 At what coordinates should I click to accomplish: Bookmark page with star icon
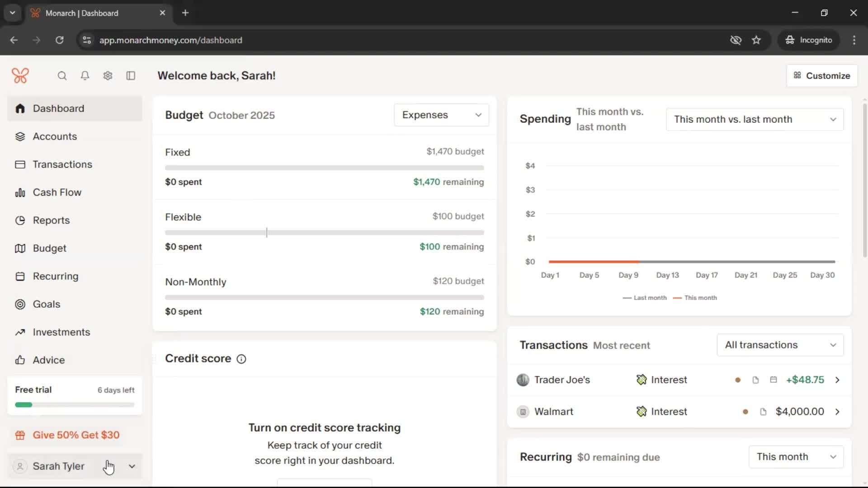pyautogui.click(x=756, y=40)
